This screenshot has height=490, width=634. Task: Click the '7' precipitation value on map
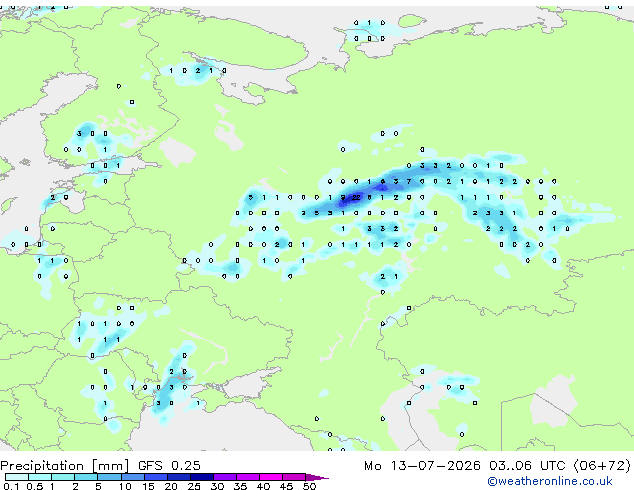click(409, 182)
